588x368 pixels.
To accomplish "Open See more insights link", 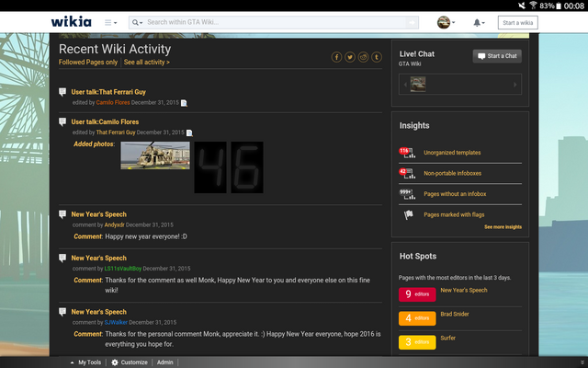I will (503, 227).
